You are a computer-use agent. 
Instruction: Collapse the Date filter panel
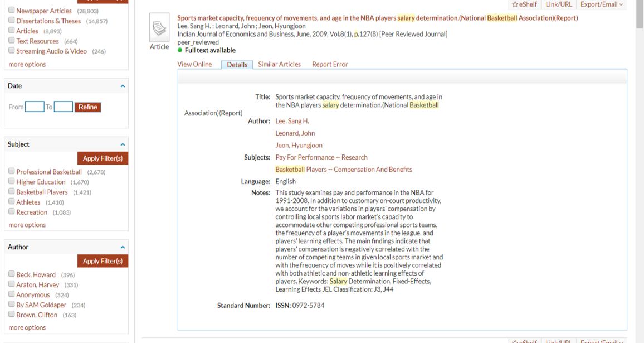[123, 86]
